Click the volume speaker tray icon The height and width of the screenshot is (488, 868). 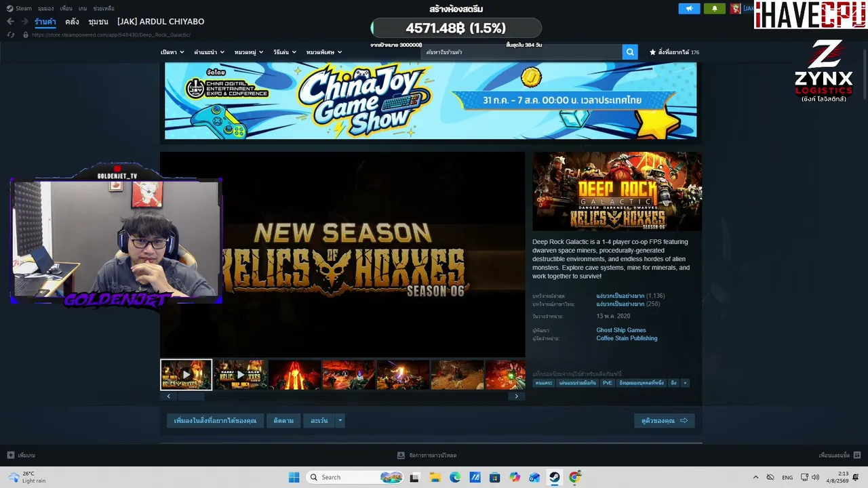[816, 477]
